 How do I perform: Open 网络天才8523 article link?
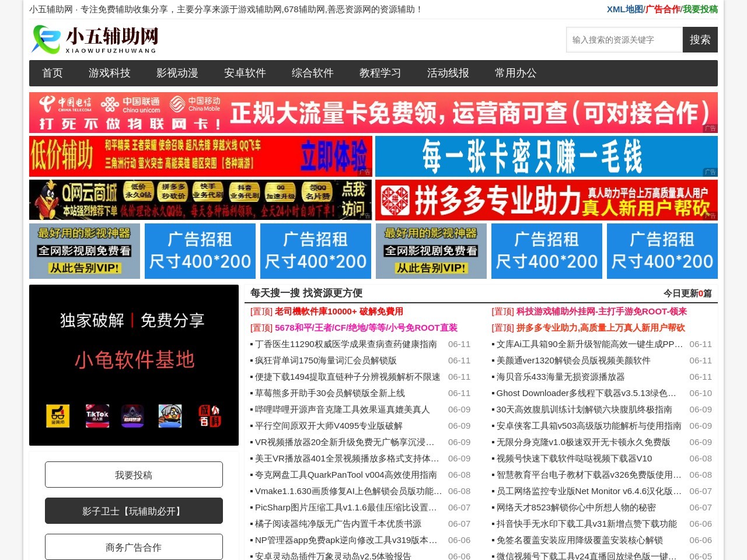click(576, 508)
